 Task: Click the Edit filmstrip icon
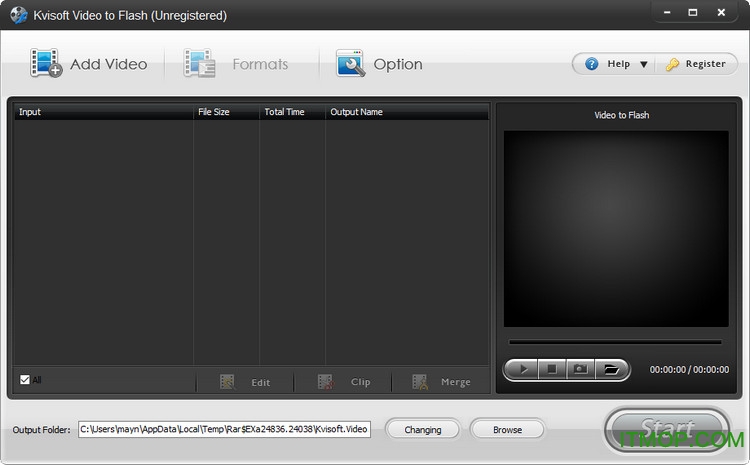point(227,382)
